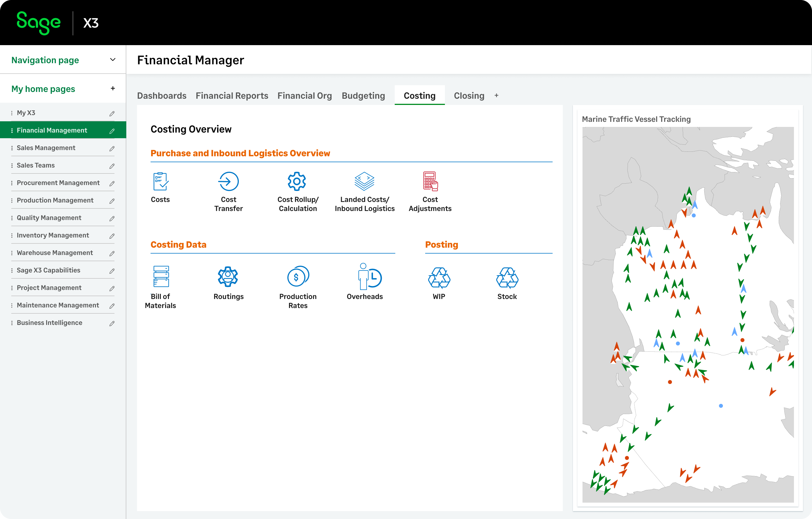
Task: Click the Financial Manager page title
Action: pyautogui.click(x=191, y=60)
